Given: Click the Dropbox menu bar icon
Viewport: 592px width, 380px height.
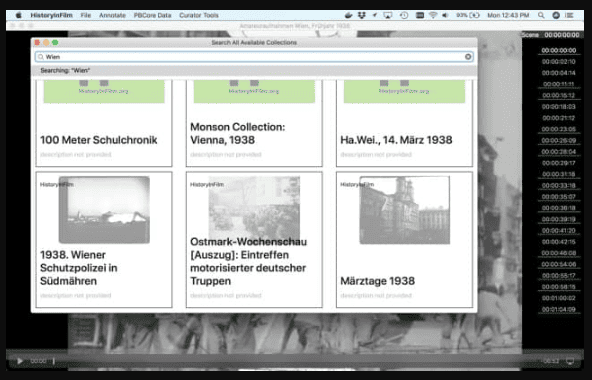Looking at the screenshot, I should [362, 15].
